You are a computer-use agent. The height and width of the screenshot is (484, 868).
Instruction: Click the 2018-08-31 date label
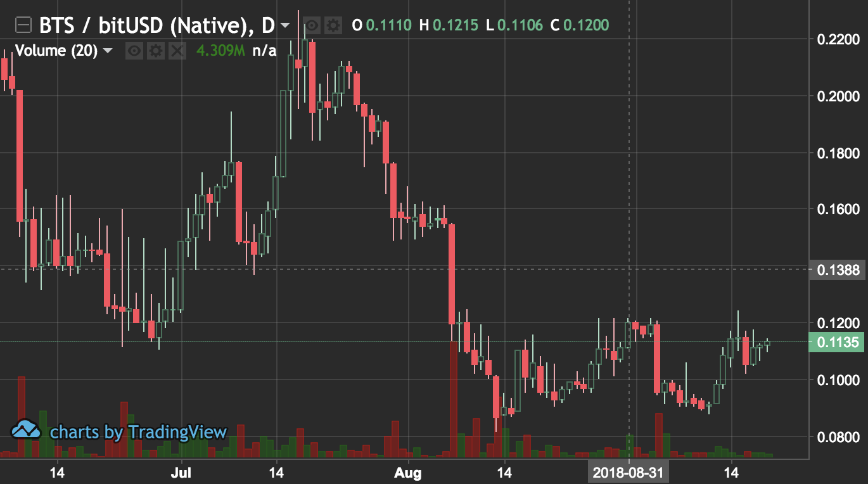(x=628, y=473)
